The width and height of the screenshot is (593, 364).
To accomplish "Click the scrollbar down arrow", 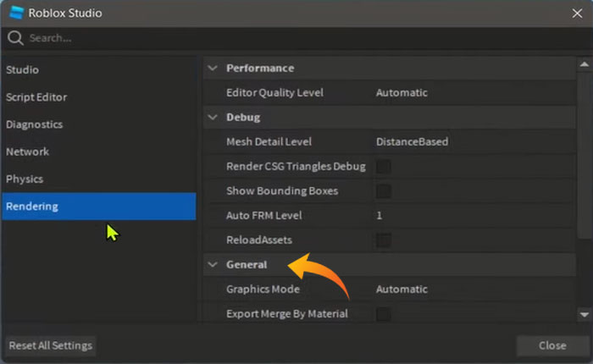I will pyautogui.click(x=585, y=315).
